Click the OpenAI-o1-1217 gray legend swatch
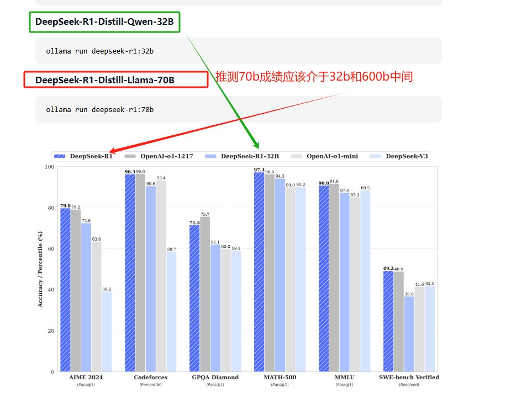The height and width of the screenshot is (404, 532). pos(131,156)
